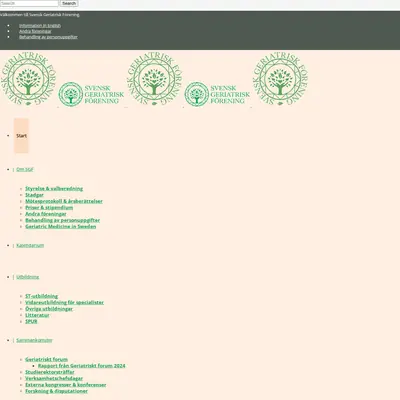The height and width of the screenshot is (400, 400).
Task: Open Priser & stipendium link
Action: (49, 208)
